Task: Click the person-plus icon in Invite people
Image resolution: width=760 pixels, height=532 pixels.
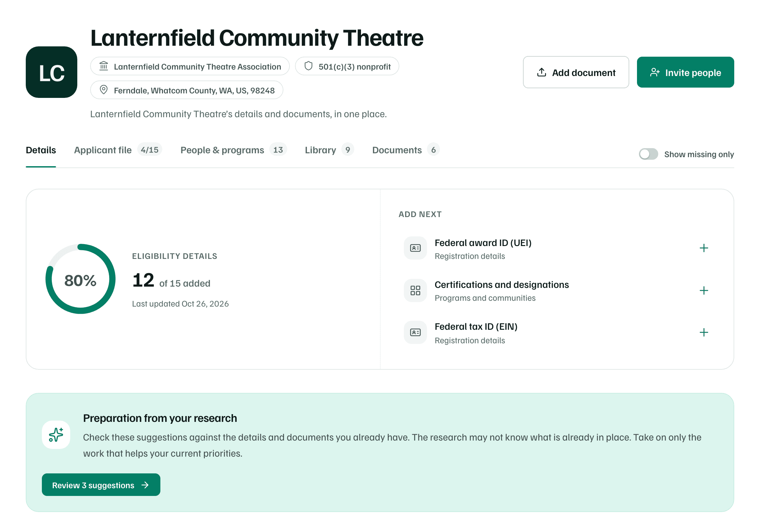Action: (654, 72)
